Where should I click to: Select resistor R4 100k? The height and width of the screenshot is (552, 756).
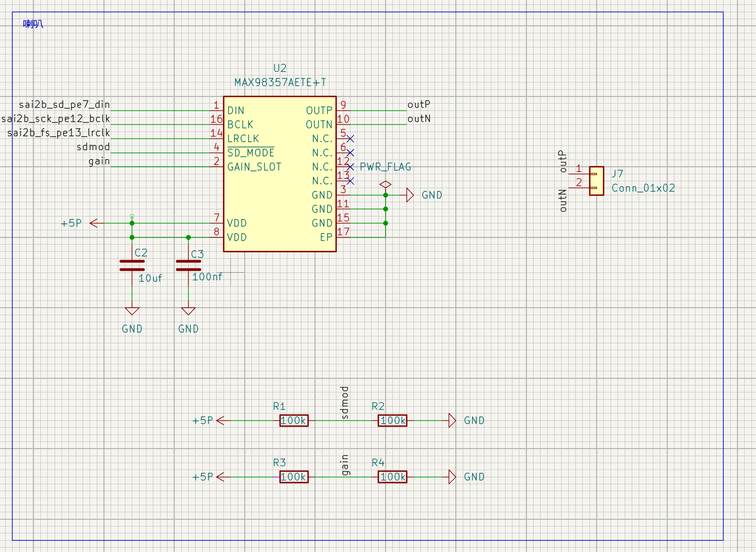392,477
